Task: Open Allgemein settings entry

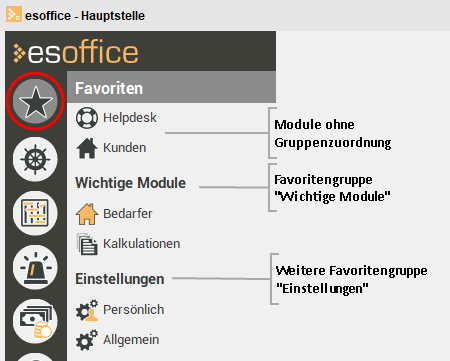Action: click(131, 340)
